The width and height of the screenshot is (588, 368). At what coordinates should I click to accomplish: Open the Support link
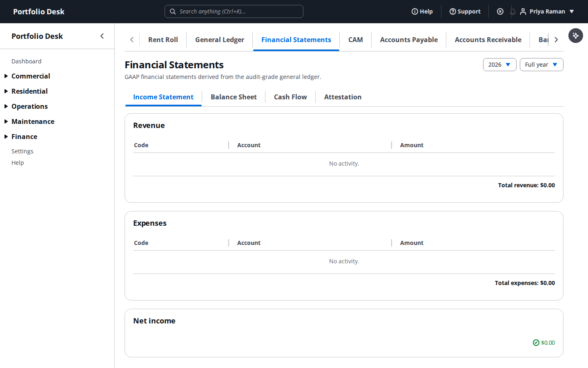click(465, 11)
